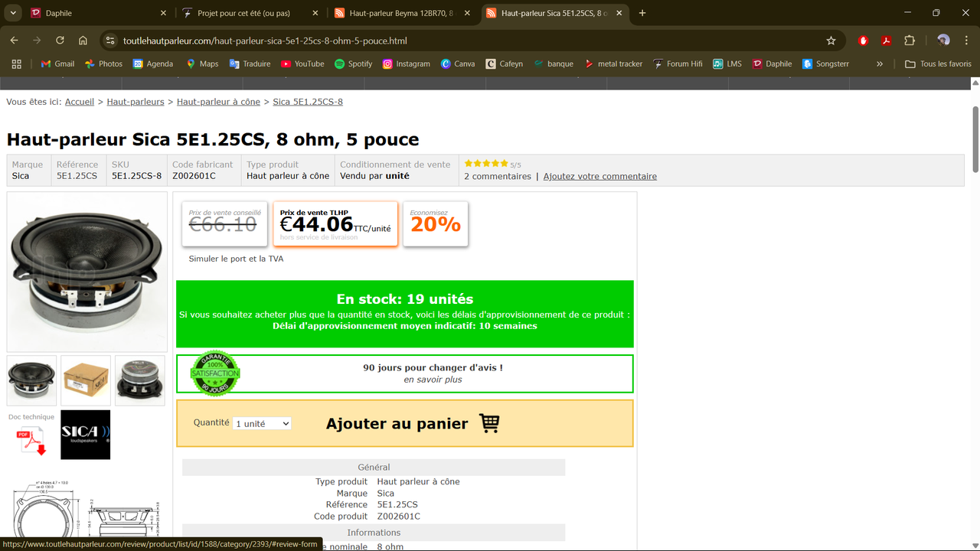Click the Adobe Acrobat extension icon
This screenshot has height=551, width=980.
click(886, 41)
